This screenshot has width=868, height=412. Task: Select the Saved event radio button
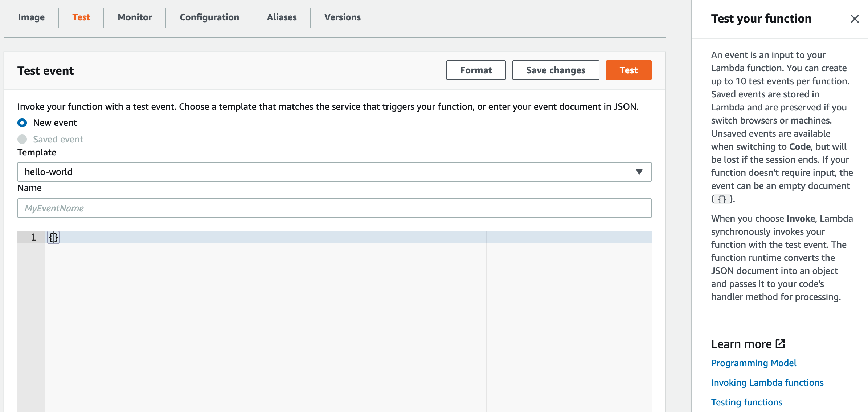pos(22,139)
